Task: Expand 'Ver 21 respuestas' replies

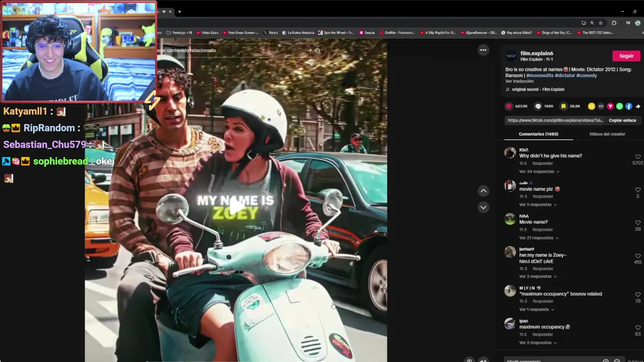Action: point(539,238)
